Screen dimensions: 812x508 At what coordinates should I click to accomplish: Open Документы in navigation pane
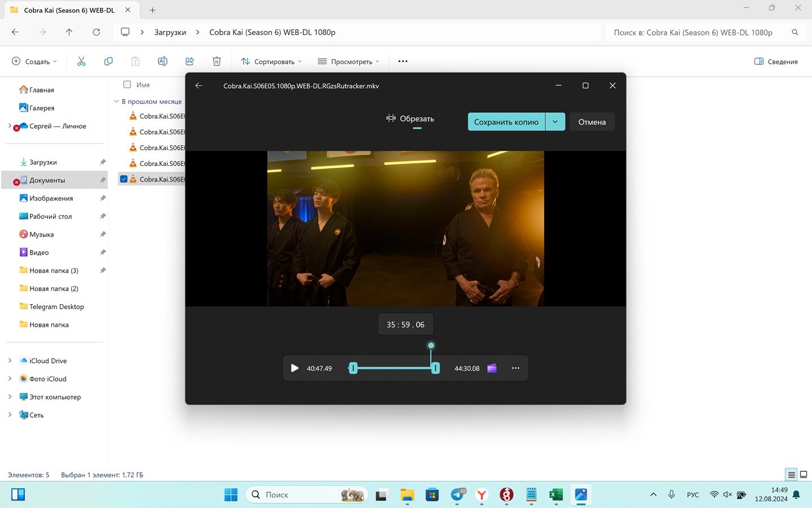tap(54, 180)
